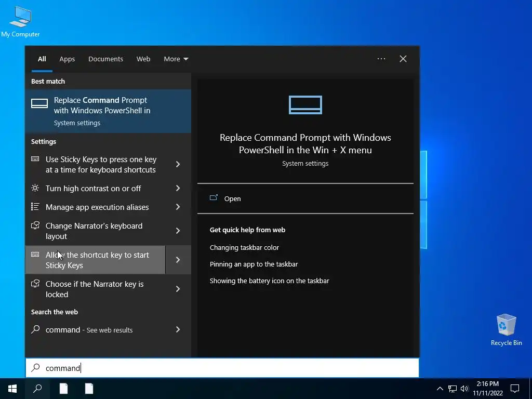Expand arrow beside Allow the shortcut key result
532x399 pixels.
point(178,260)
